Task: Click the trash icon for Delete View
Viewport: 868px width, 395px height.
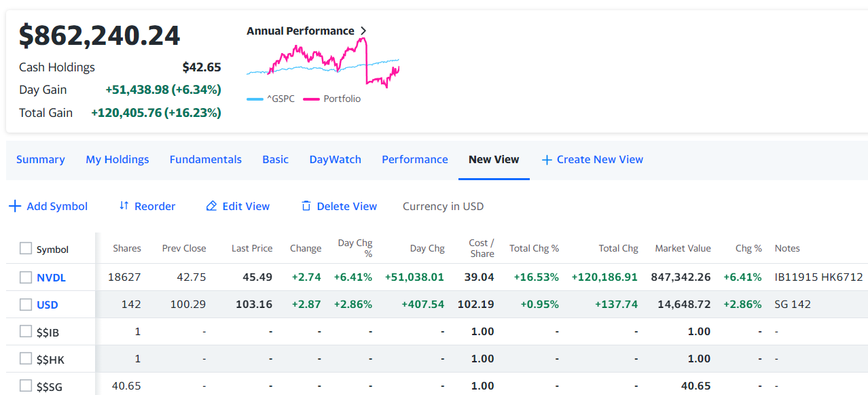Action: 306,206
